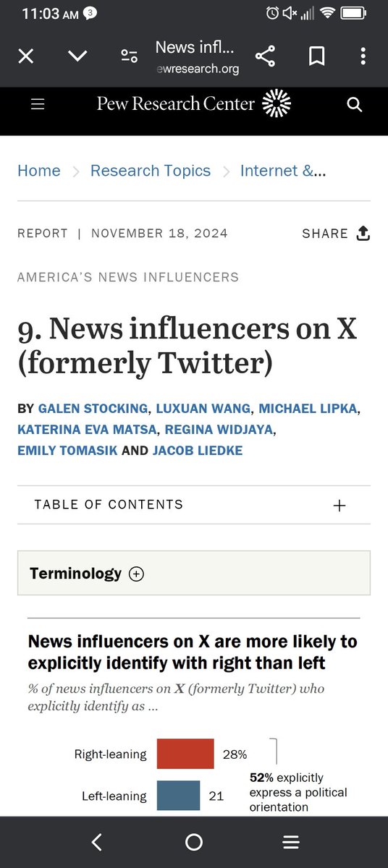Open Research Topics breadcrumb

coord(151,171)
